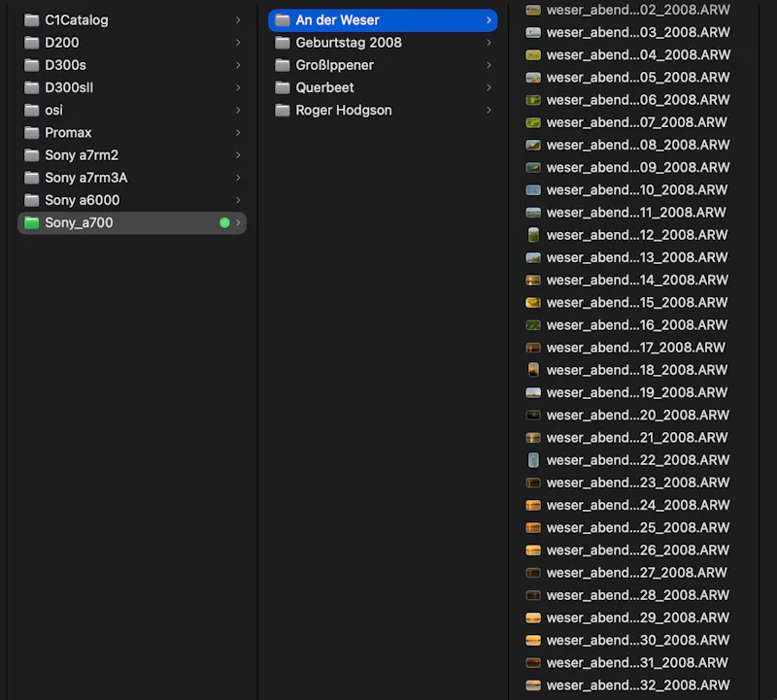The width and height of the screenshot is (777, 700).
Task: Click thumbnail of weser_abend...30_2008.ARW
Action: coord(533,641)
